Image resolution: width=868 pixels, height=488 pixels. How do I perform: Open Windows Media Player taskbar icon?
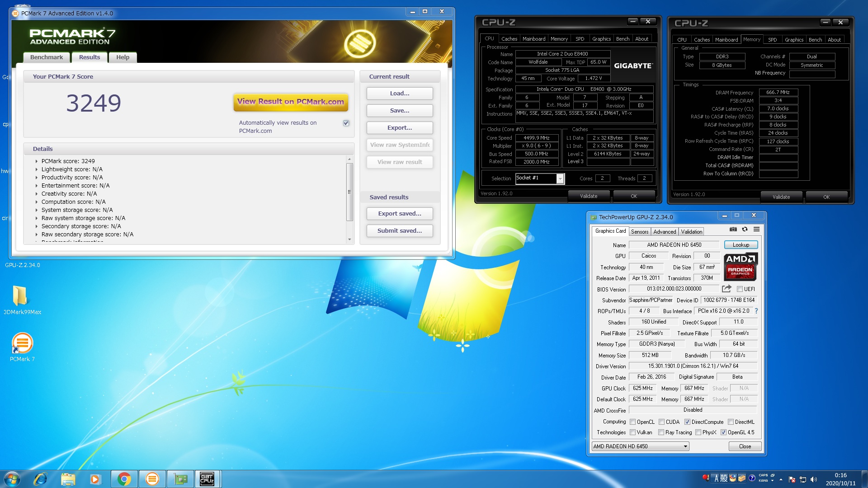pos(95,479)
